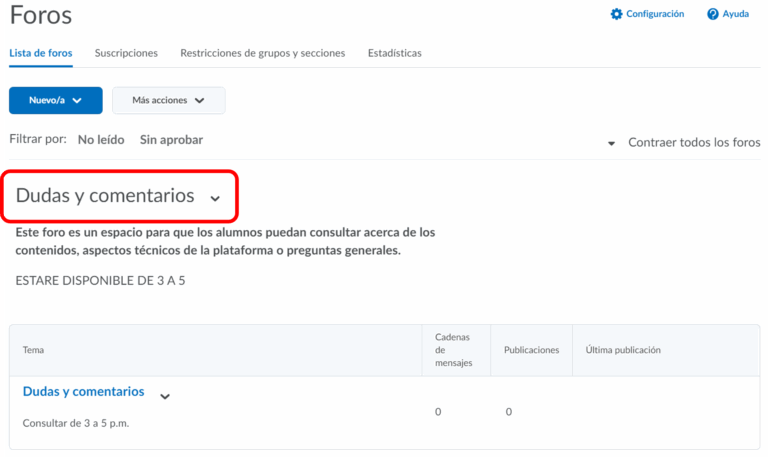Image resolution: width=768 pixels, height=457 pixels.
Task: Switch to the Lista de foros tab
Action: (x=40, y=53)
